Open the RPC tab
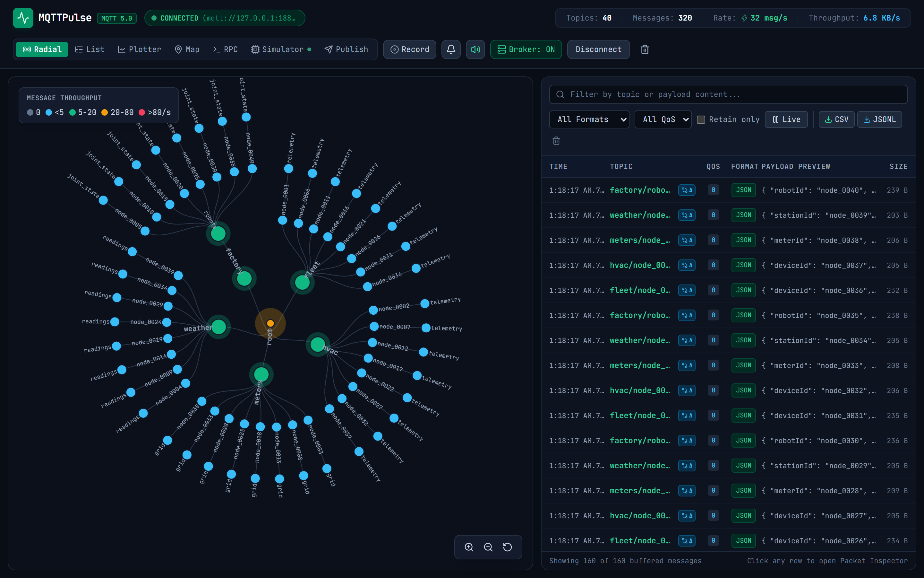Image resolution: width=924 pixels, height=578 pixels. [225, 49]
